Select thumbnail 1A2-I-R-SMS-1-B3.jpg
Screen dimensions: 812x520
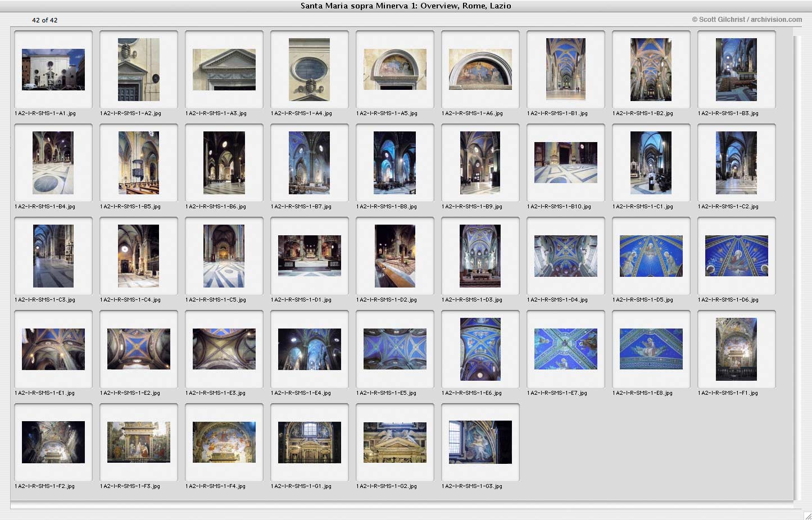coord(737,70)
